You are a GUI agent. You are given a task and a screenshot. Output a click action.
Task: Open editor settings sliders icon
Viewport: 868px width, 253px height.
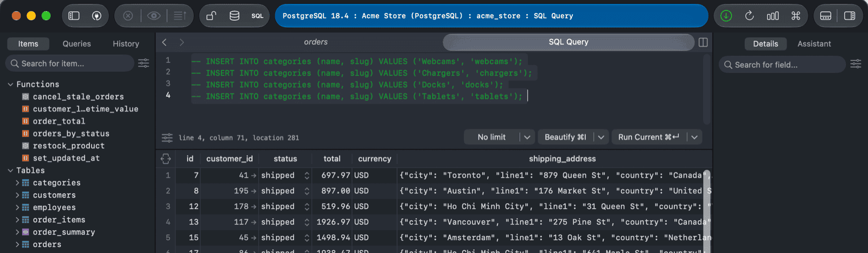pos(167,137)
